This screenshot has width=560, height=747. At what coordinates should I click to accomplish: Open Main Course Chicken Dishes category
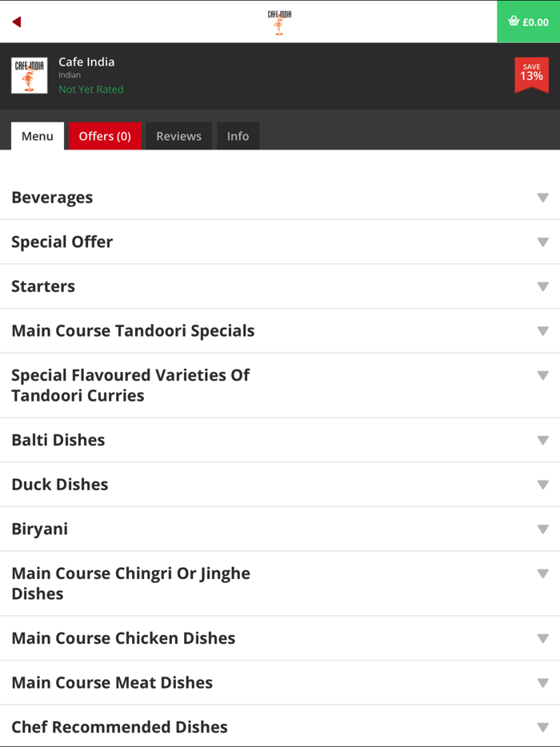pos(123,638)
